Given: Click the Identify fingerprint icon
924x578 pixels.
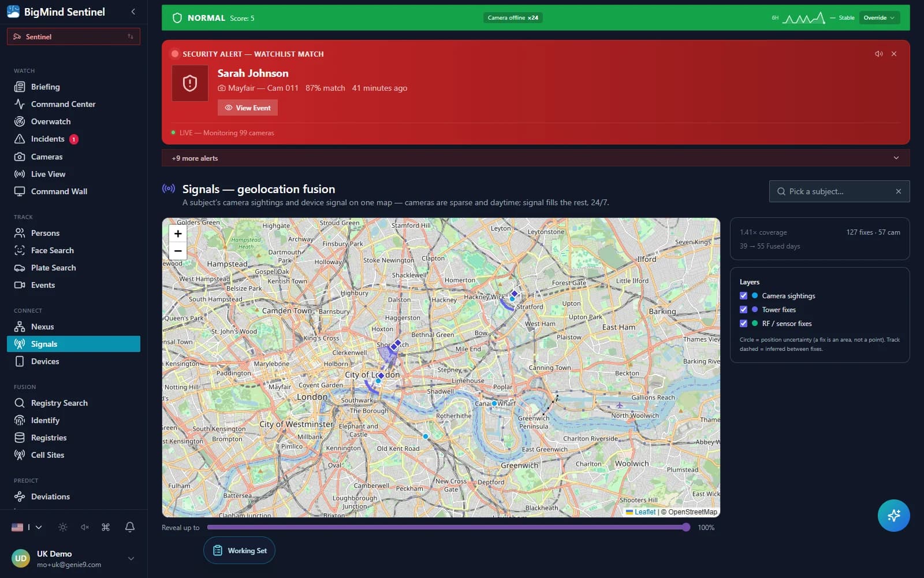Looking at the screenshot, I should 20,420.
